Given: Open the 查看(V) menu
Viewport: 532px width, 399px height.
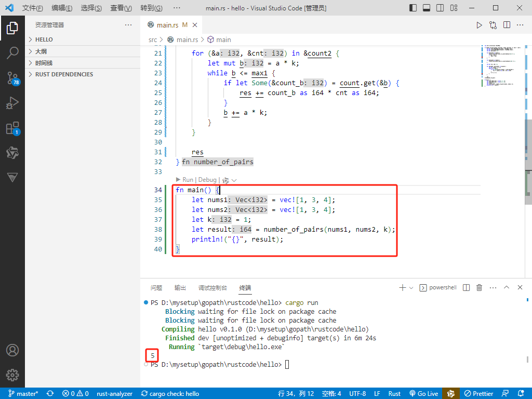Looking at the screenshot, I should (x=121, y=8).
